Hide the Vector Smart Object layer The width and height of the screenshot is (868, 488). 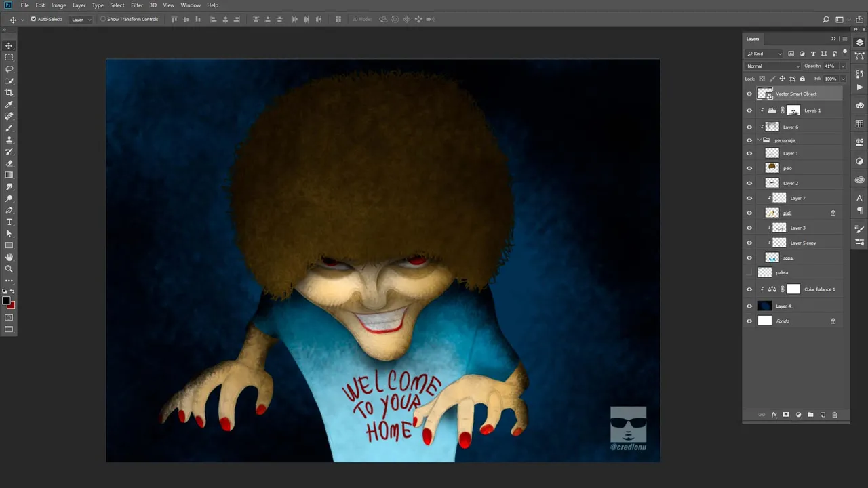[x=749, y=94]
